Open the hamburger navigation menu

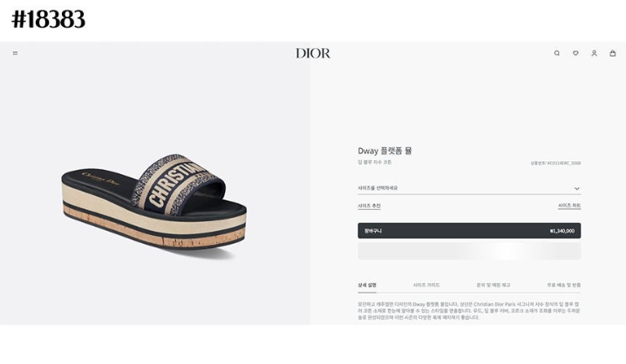point(15,53)
